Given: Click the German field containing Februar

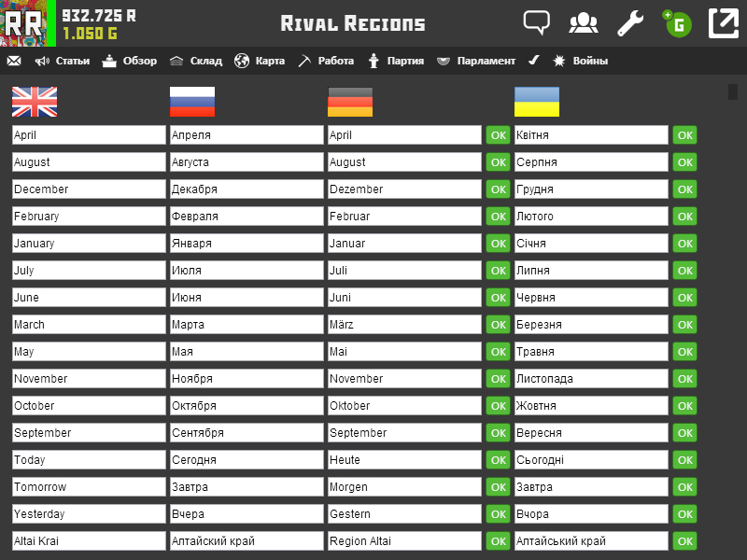Looking at the screenshot, I should tap(405, 217).
